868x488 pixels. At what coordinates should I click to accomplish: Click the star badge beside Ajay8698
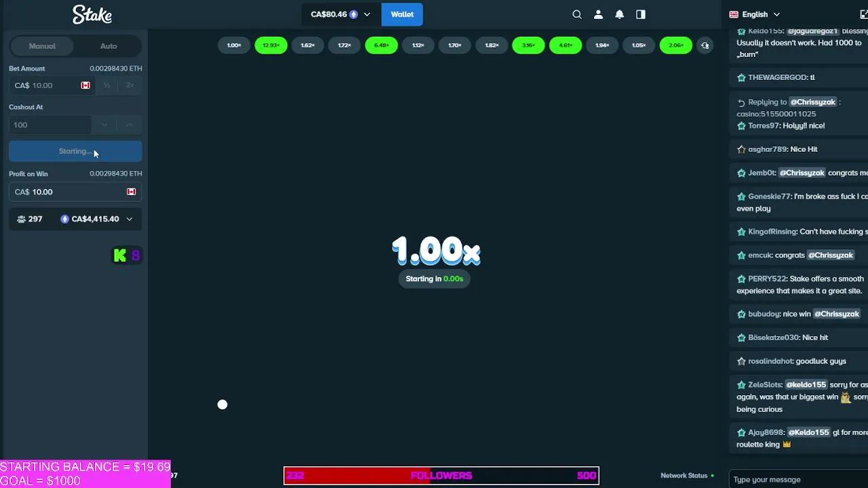point(741,432)
